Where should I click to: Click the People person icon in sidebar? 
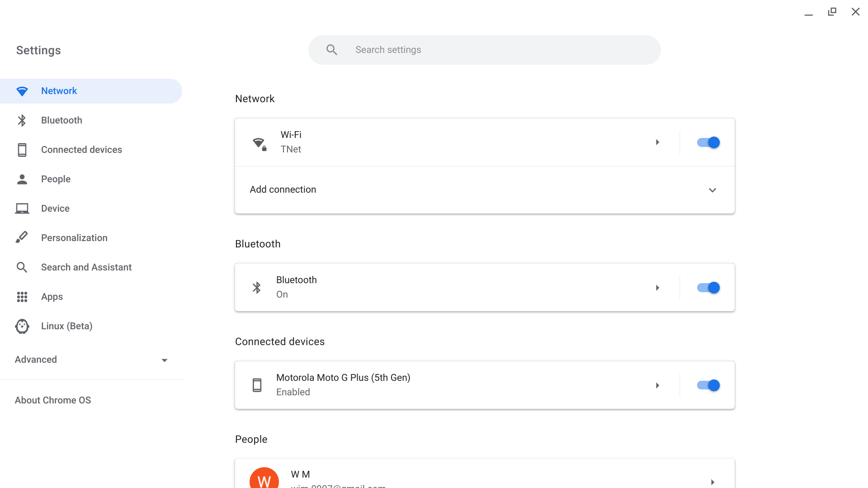pos(22,179)
